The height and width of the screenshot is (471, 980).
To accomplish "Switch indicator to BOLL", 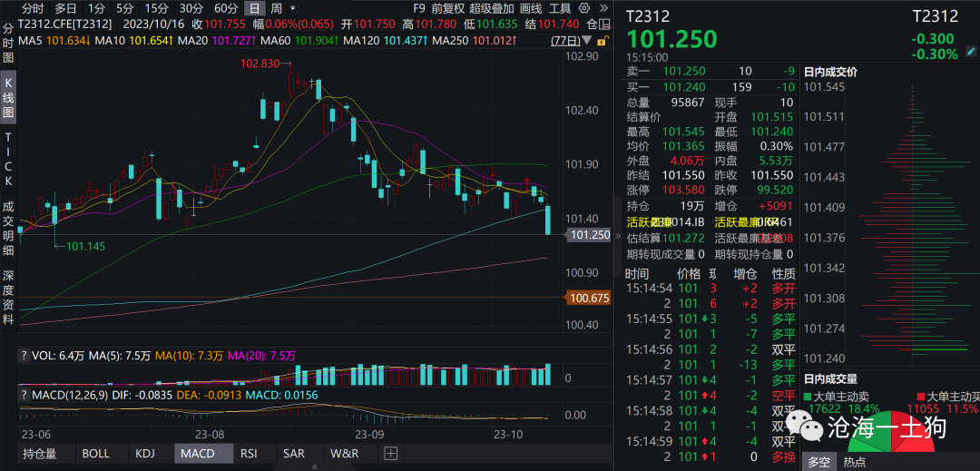I will pos(95,454).
